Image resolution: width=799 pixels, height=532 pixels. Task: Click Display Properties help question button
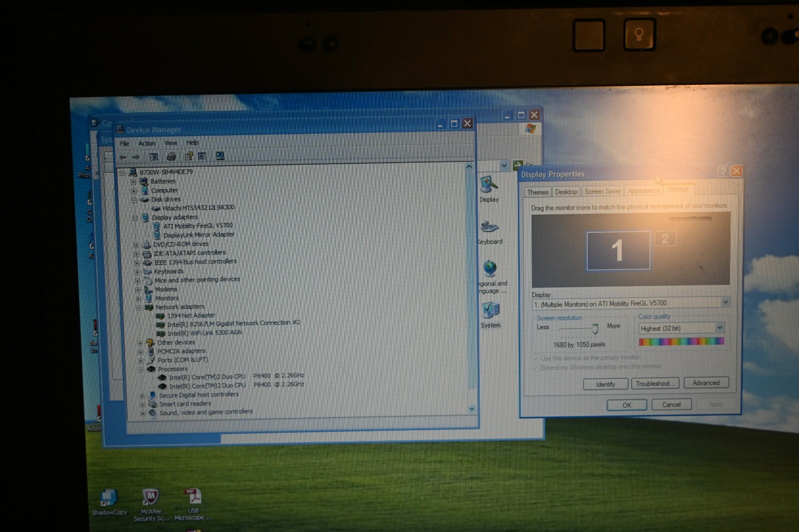tap(723, 171)
